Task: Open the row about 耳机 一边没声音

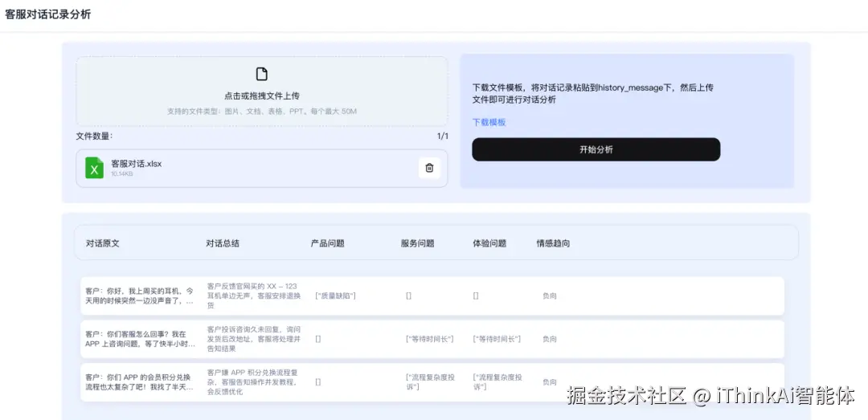Action: pos(432,296)
